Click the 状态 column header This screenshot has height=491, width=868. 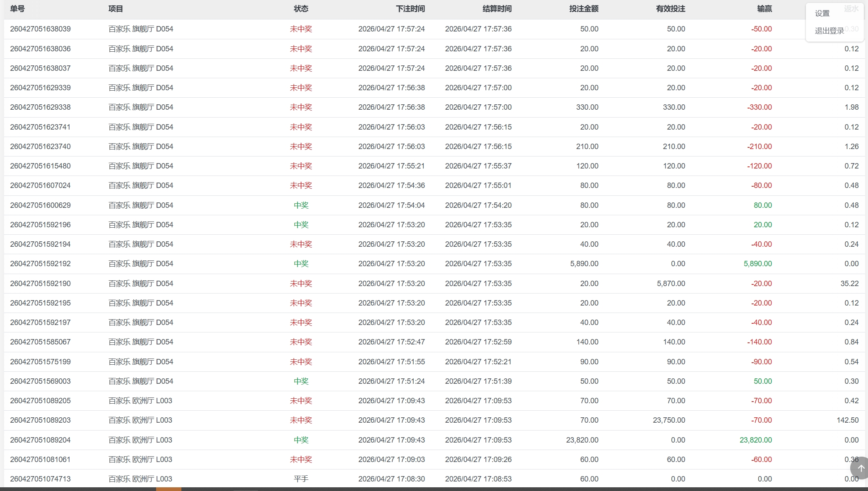point(301,9)
